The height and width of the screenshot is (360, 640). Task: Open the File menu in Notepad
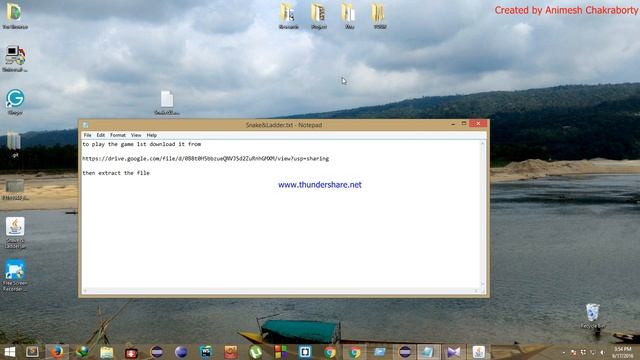[x=87, y=135]
